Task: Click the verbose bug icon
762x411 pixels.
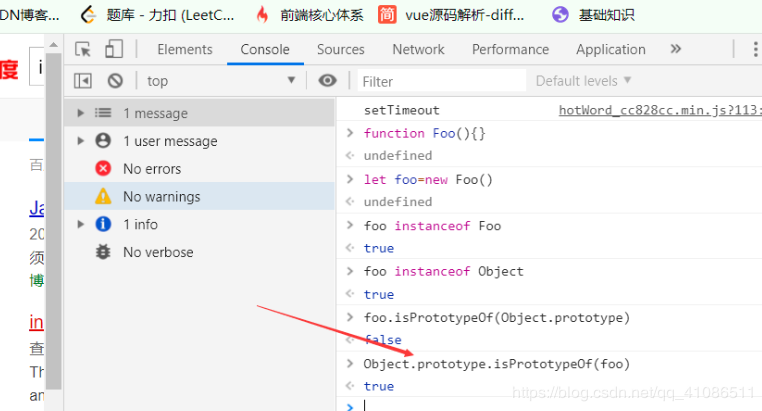Action: coord(103,252)
